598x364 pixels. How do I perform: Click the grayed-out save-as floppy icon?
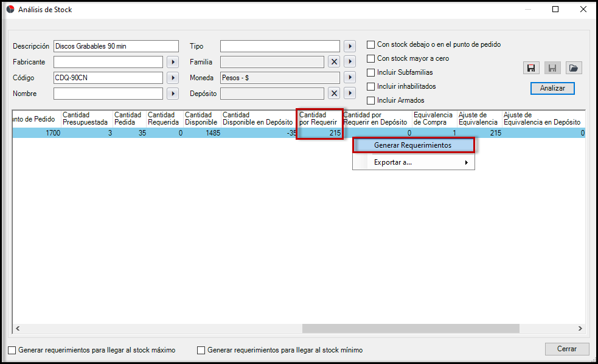coord(552,68)
